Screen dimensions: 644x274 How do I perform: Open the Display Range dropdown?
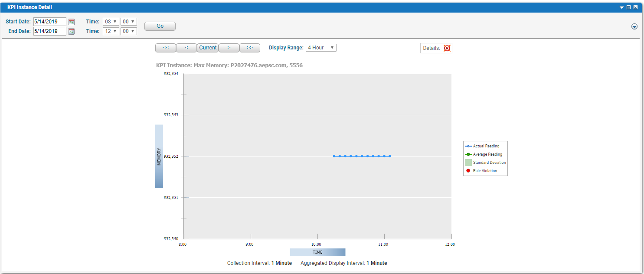[x=321, y=48]
